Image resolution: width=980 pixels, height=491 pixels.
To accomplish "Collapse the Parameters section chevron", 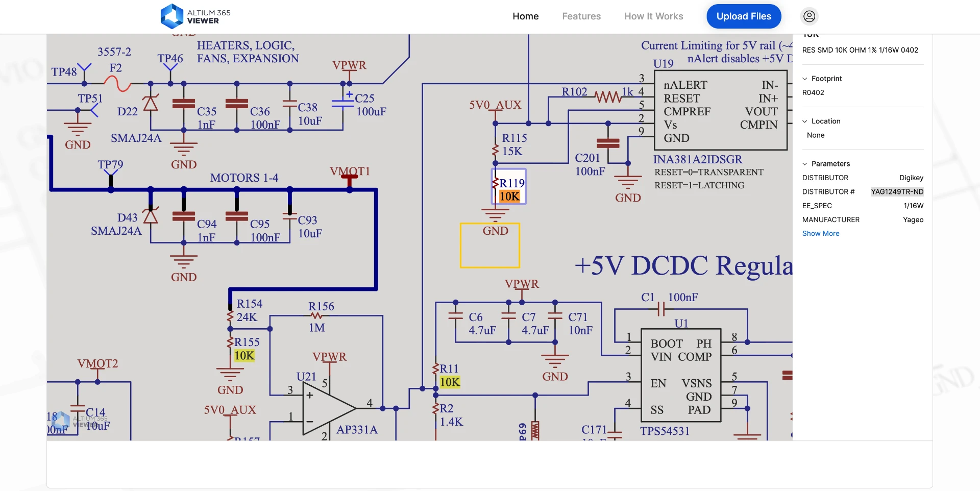I will (805, 164).
